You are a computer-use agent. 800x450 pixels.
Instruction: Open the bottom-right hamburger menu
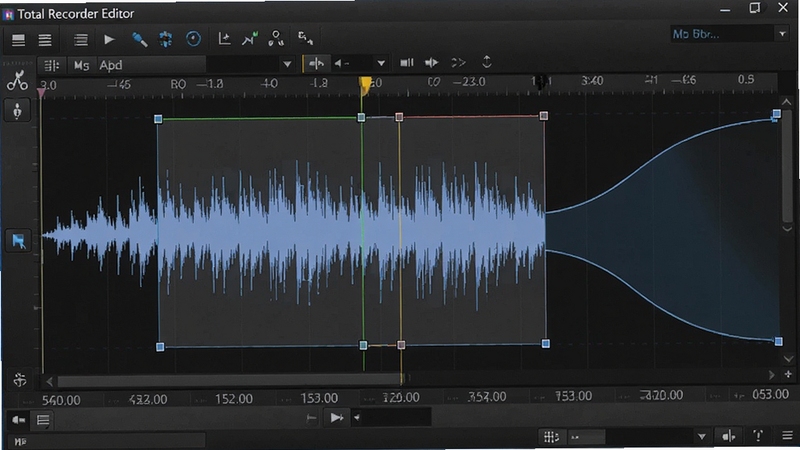[787, 436]
